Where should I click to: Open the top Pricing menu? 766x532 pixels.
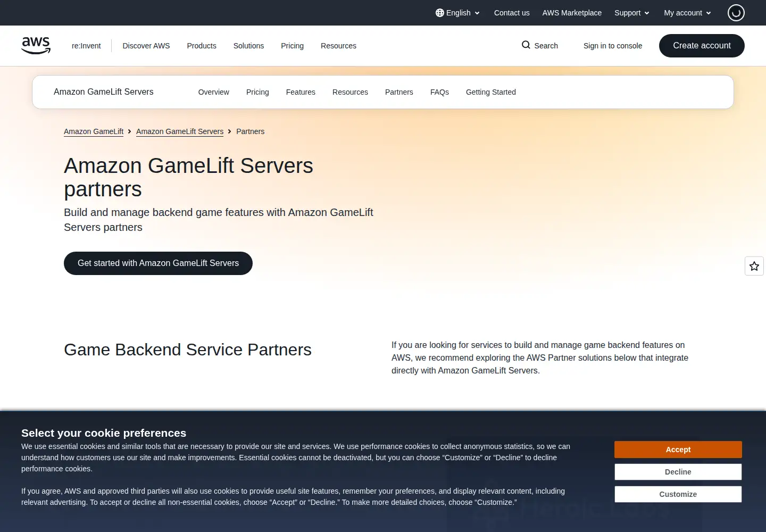[x=292, y=46]
